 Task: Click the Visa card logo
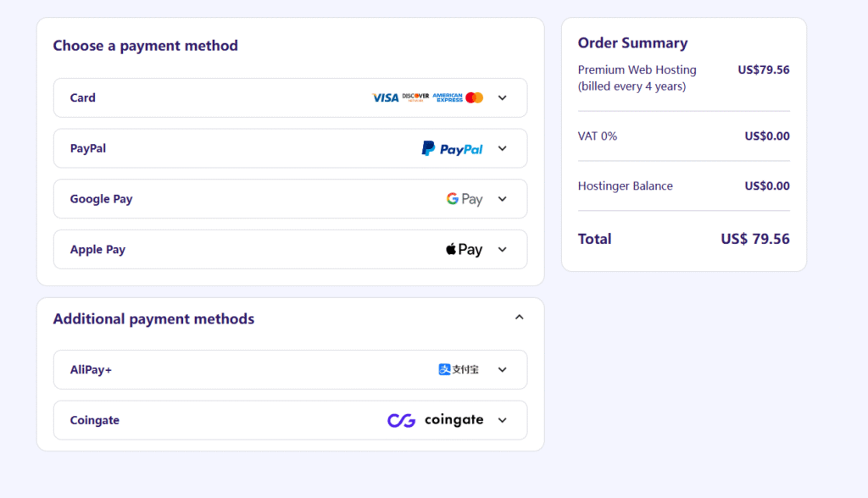(x=385, y=97)
